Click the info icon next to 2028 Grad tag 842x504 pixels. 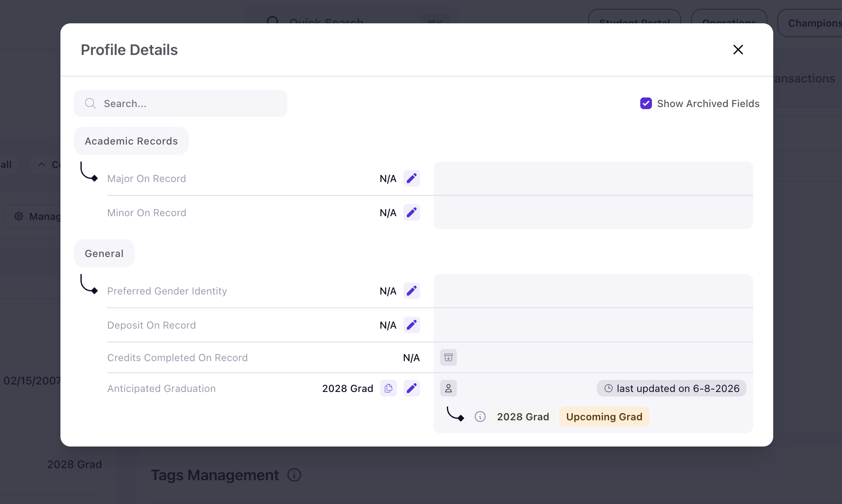480,417
